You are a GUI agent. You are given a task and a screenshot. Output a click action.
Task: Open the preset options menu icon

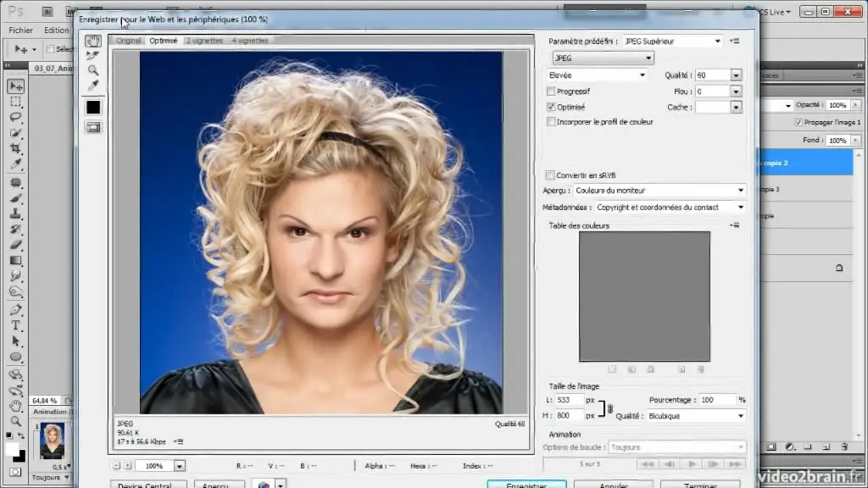point(735,41)
